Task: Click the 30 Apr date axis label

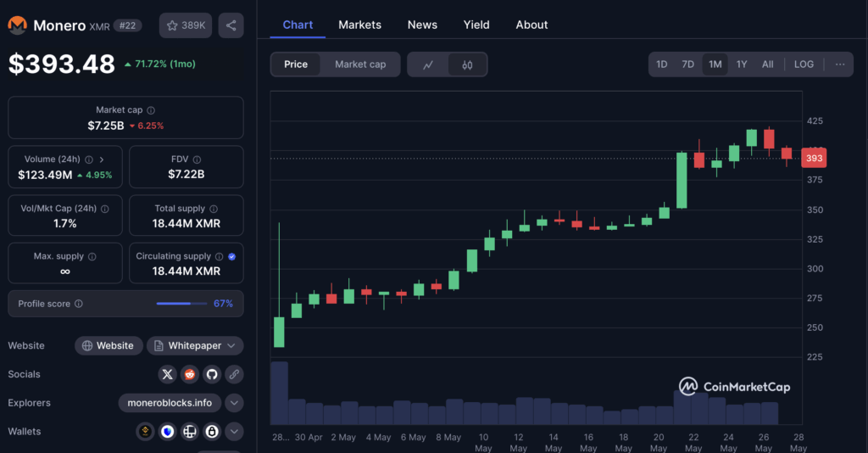Action: click(x=309, y=437)
